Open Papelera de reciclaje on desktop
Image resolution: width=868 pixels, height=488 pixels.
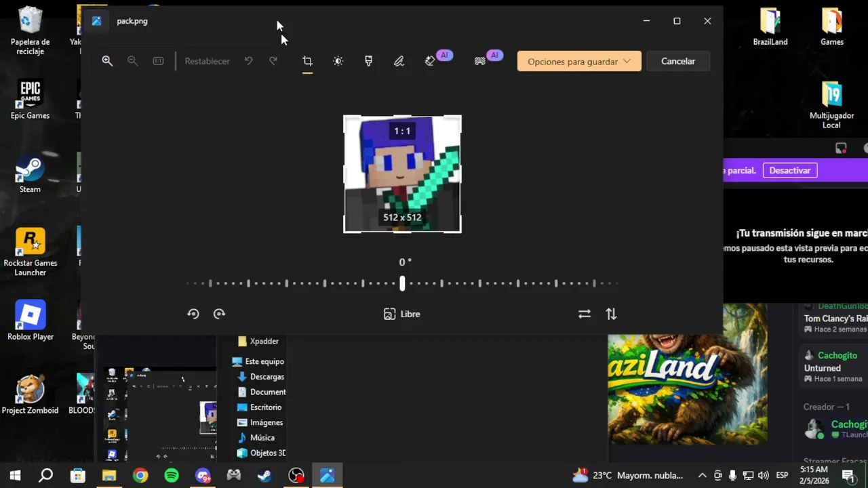pos(30,31)
